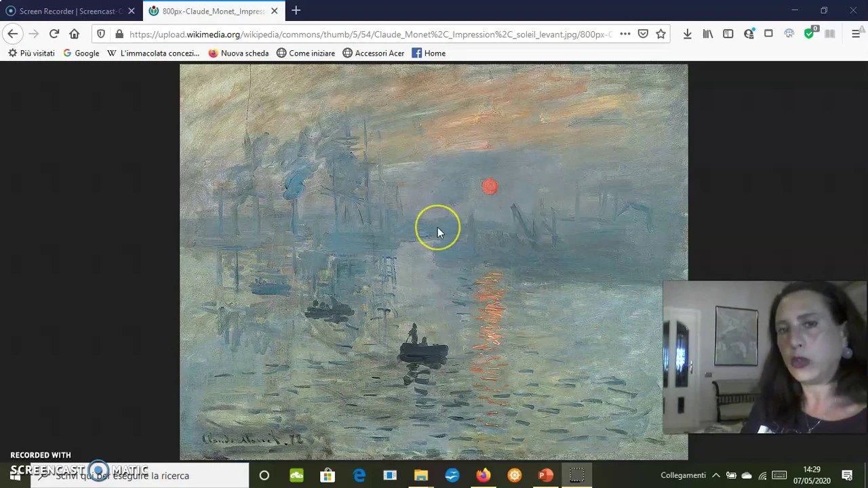
Task: Open the blue bird taskbar app
Action: tap(452, 475)
